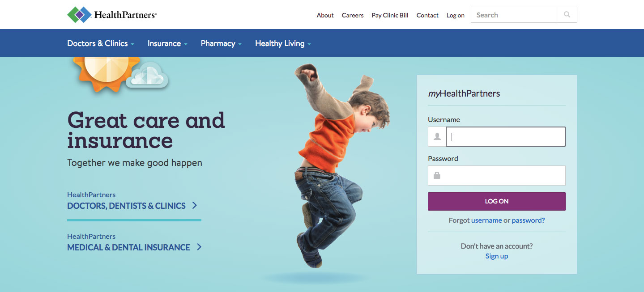This screenshot has height=292, width=644.
Task: Open the Healthy Living dropdown
Action: click(283, 43)
